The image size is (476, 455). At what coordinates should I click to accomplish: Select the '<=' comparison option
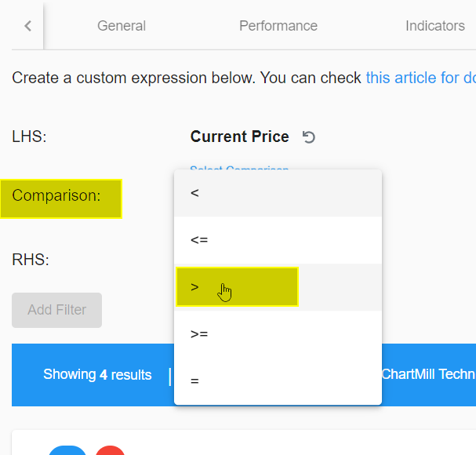(x=278, y=240)
